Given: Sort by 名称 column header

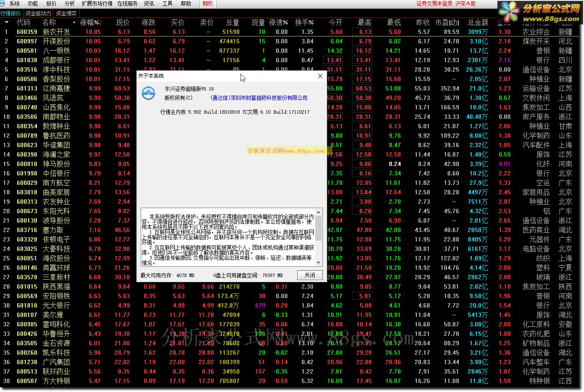Looking at the screenshot, I should pyautogui.click(x=49, y=22).
